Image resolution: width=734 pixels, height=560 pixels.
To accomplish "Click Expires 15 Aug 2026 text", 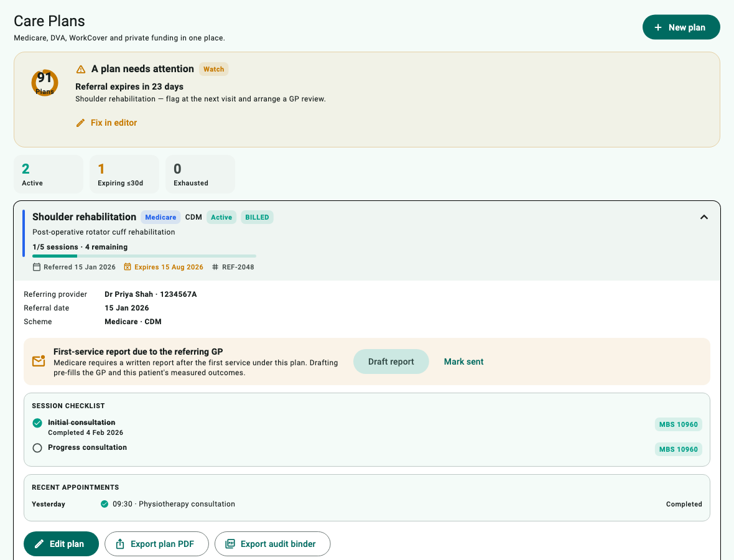I will [x=169, y=267].
